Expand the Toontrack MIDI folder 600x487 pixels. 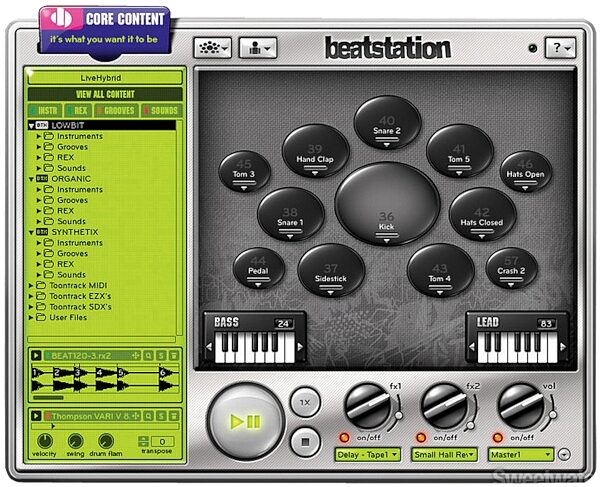coord(31,285)
